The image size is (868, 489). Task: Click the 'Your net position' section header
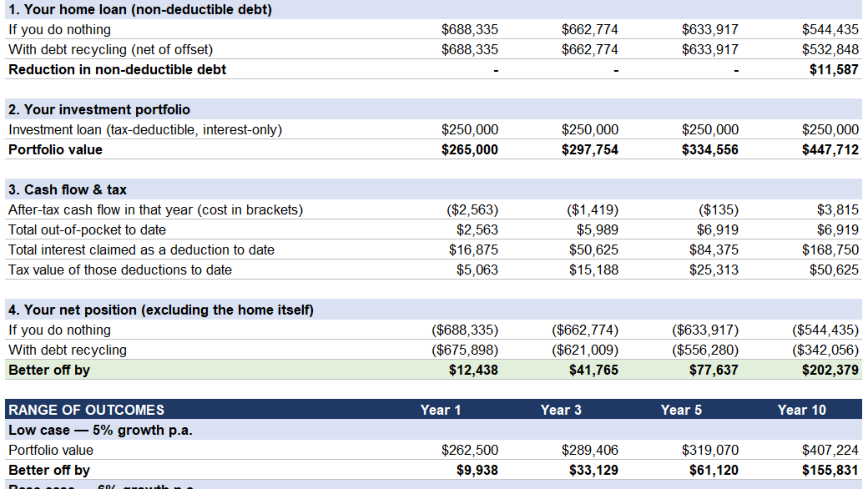pos(433,310)
